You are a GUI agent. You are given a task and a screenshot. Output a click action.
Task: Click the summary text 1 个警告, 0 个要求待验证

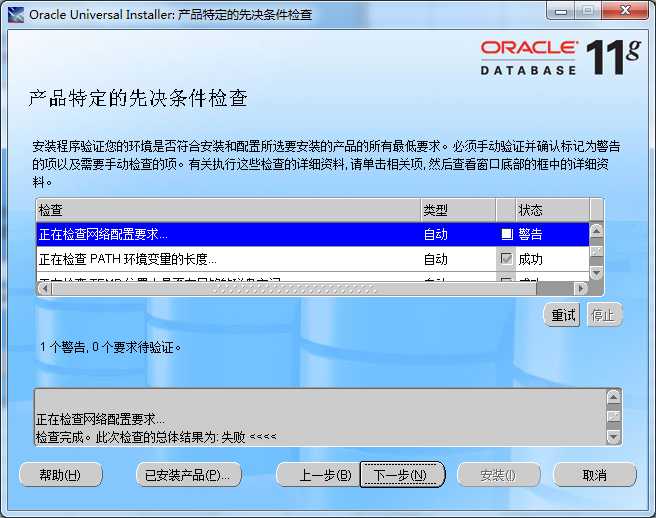(x=110, y=347)
